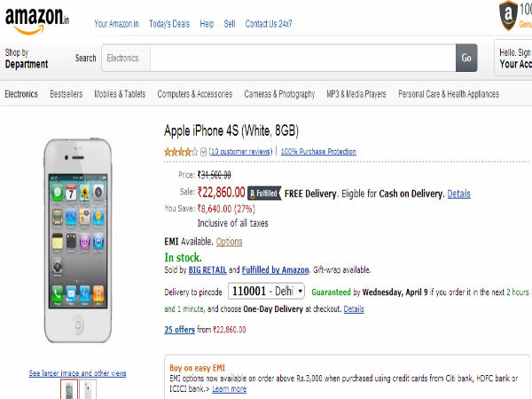Click the star rating icons
The height and width of the screenshot is (399, 532).
(181, 152)
